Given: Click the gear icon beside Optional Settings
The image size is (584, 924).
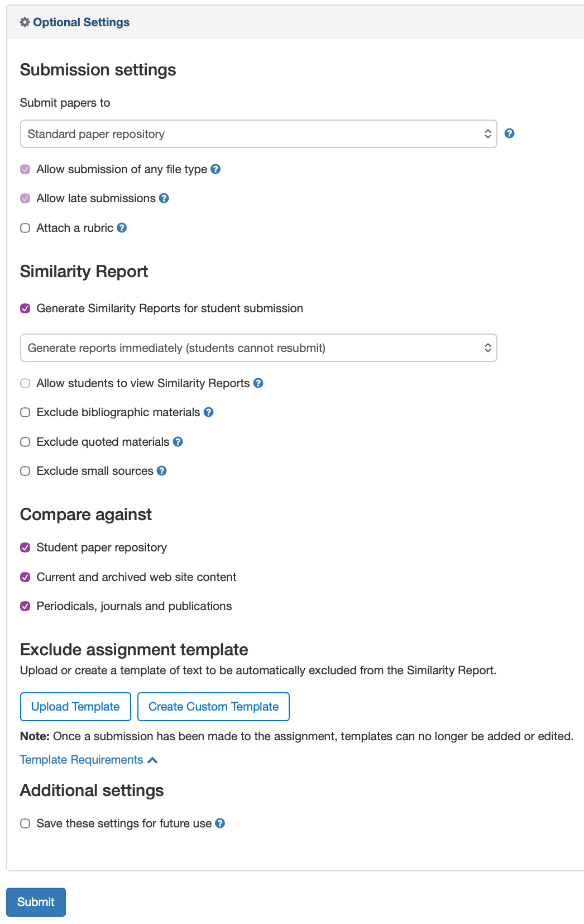Looking at the screenshot, I should 24,22.
